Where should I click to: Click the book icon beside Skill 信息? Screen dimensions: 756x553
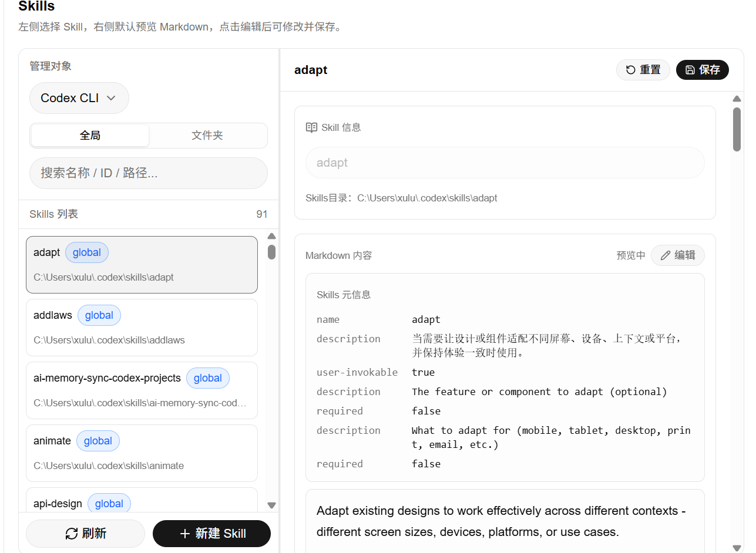pyautogui.click(x=312, y=127)
